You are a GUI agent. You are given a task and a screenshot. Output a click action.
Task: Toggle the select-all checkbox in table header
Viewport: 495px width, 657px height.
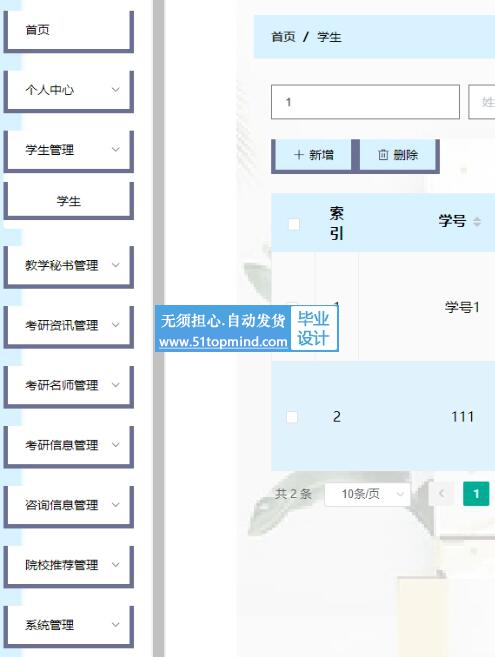[294, 224]
